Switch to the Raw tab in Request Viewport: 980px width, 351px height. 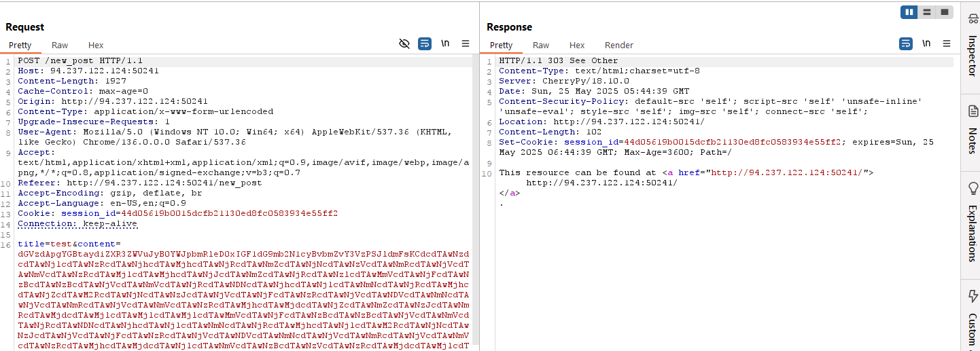click(x=60, y=45)
